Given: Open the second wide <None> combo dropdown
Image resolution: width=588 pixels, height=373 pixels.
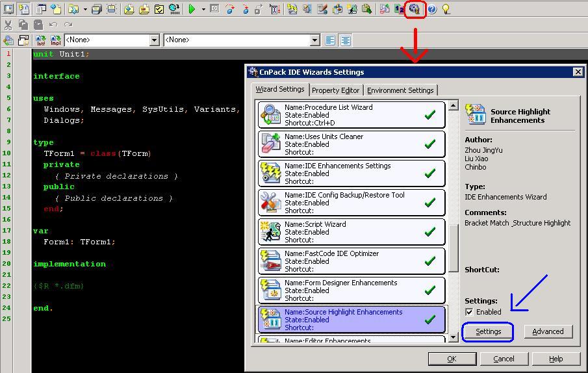Looking at the screenshot, I should (315, 40).
